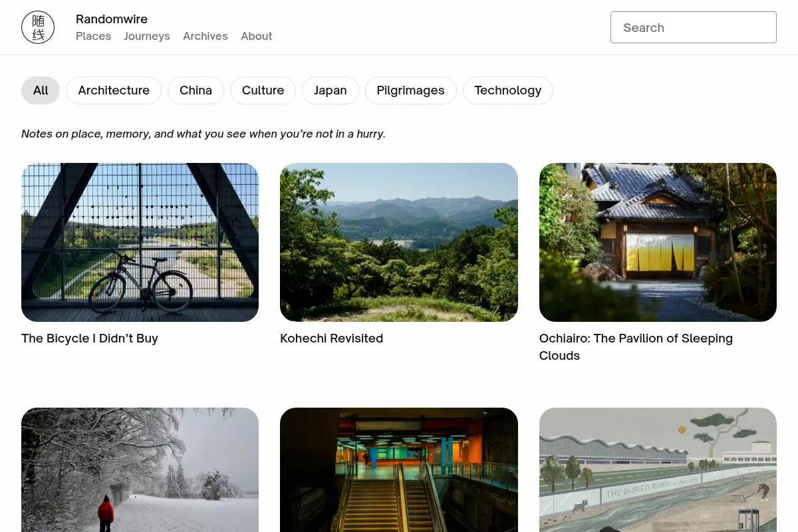Open the About page link

coord(257,36)
